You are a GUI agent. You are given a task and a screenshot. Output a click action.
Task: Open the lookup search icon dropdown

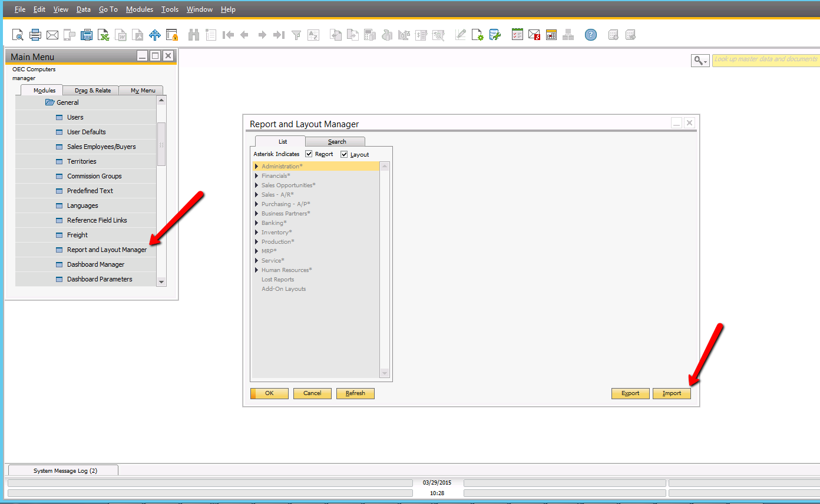700,61
